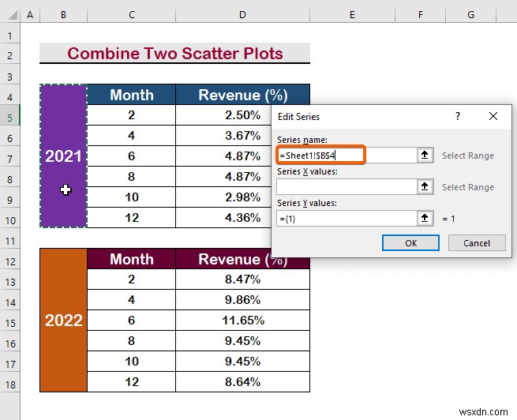Click the Series name range selector icon
This screenshot has height=420, width=517.
pos(425,155)
